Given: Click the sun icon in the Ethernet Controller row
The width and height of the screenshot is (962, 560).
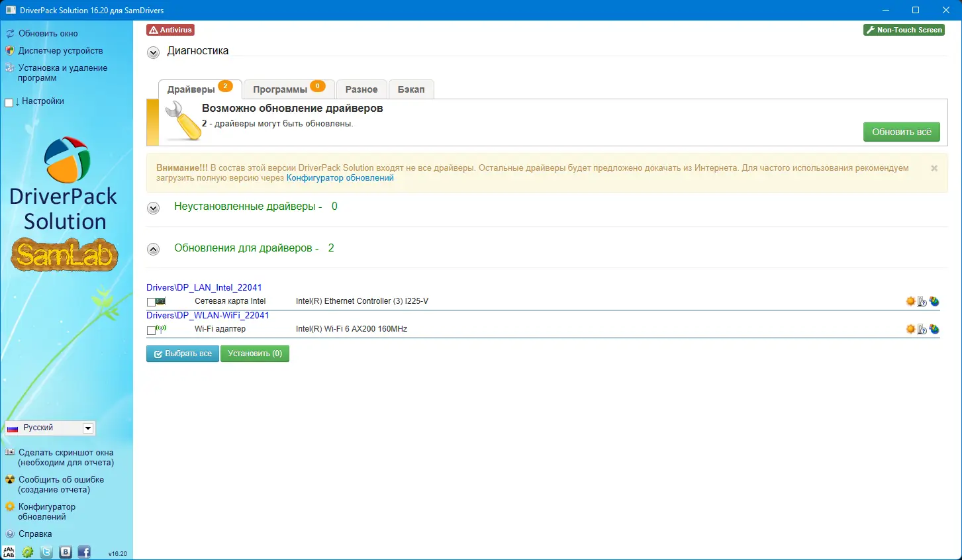Looking at the screenshot, I should [x=910, y=301].
